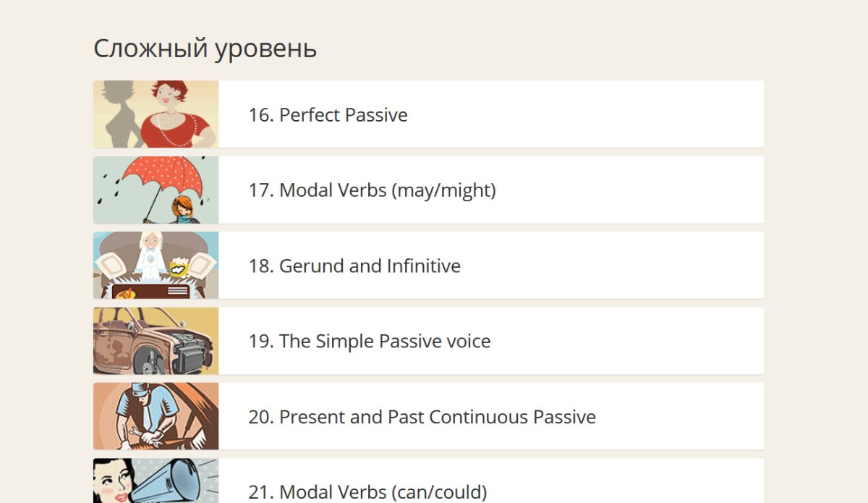The image size is (868, 503).
Task: Click the popcorn bucket in lesson 18 image
Action: (x=178, y=269)
